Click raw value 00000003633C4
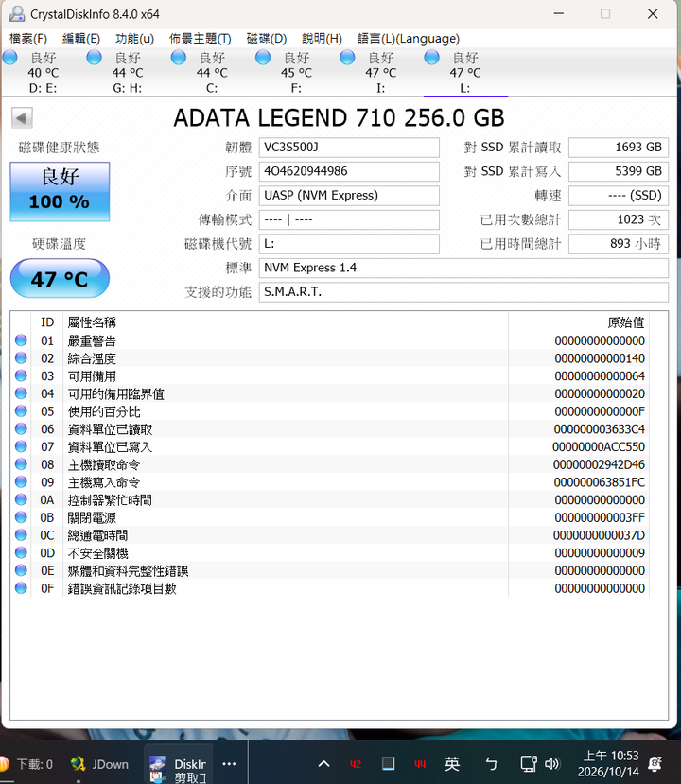The image size is (681, 784). tap(599, 429)
